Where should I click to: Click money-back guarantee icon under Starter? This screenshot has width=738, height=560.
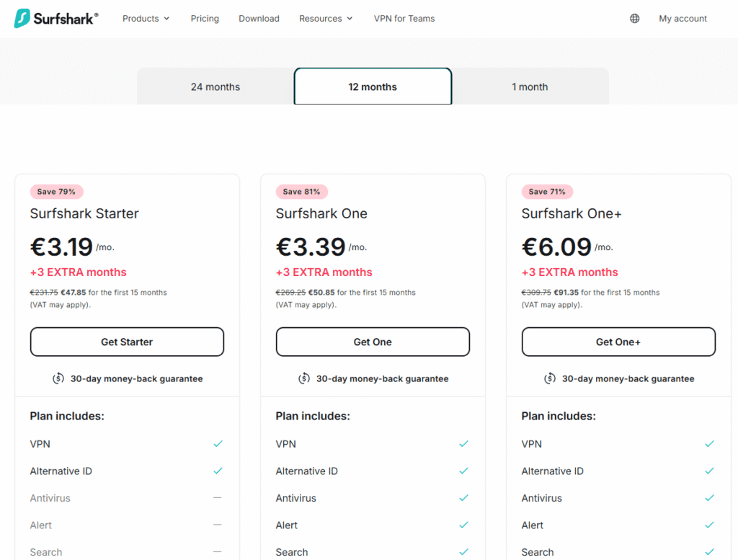click(x=58, y=378)
